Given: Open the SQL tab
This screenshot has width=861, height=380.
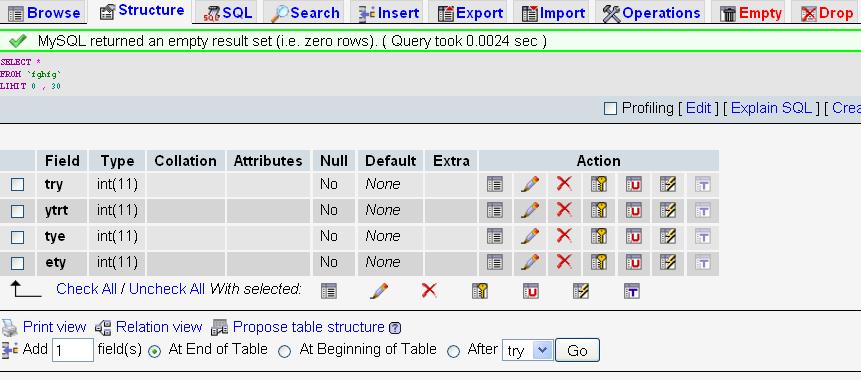Looking at the screenshot, I should [x=227, y=13].
